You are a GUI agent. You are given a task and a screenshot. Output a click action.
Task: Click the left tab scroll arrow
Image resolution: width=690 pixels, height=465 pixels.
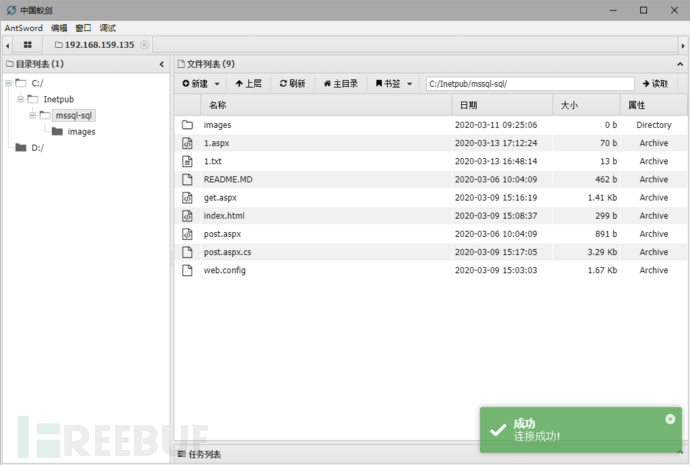point(7,45)
